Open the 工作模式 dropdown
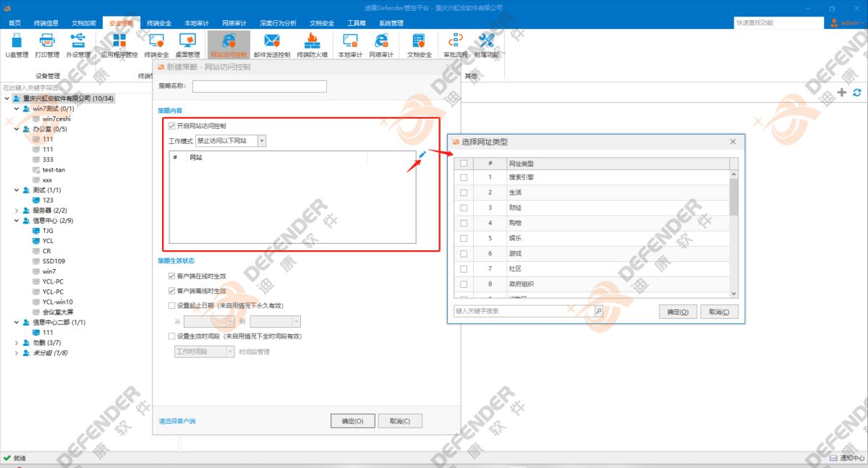Screen dimensions: 868x468 pyautogui.click(x=261, y=141)
